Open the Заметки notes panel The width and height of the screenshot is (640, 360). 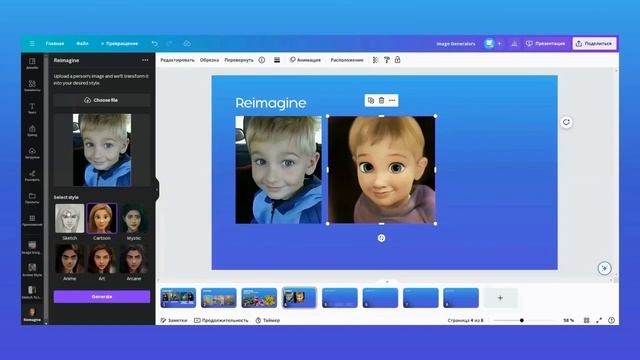pos(174,320)
